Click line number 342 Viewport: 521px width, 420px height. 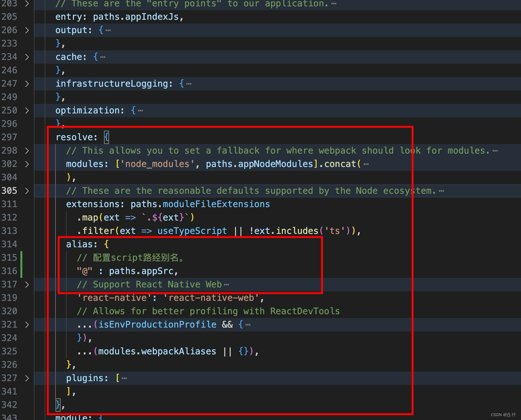[9, 405]
